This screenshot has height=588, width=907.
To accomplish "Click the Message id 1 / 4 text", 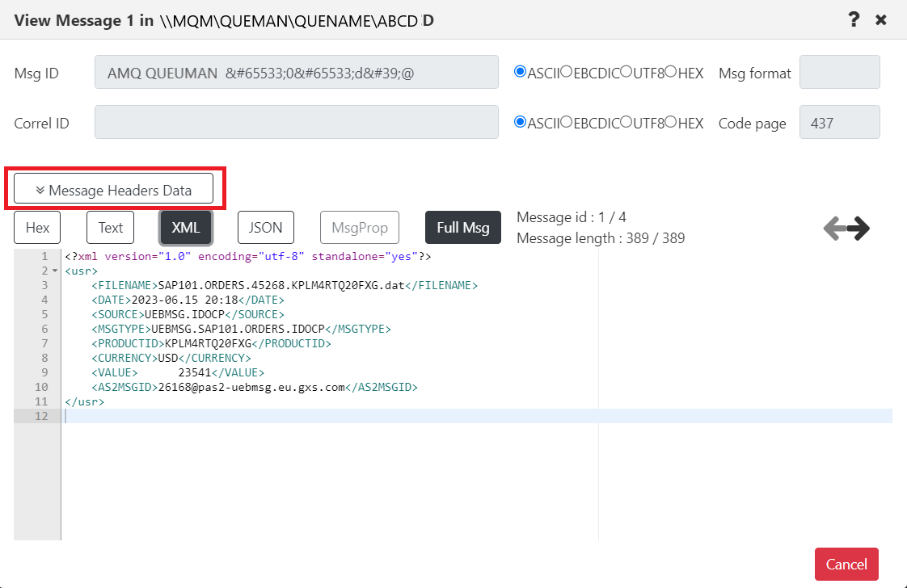I will pos(571,217).
